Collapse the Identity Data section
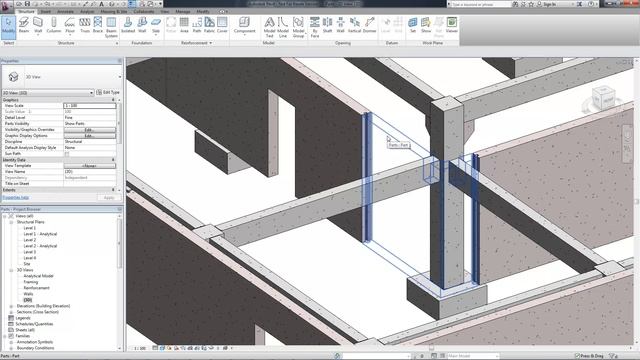640x360 pixels. pyautogui.click(x=113, y=160)
